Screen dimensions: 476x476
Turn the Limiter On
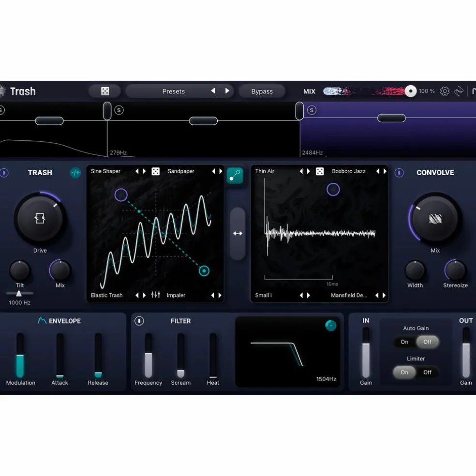click(x=404, y=372)
